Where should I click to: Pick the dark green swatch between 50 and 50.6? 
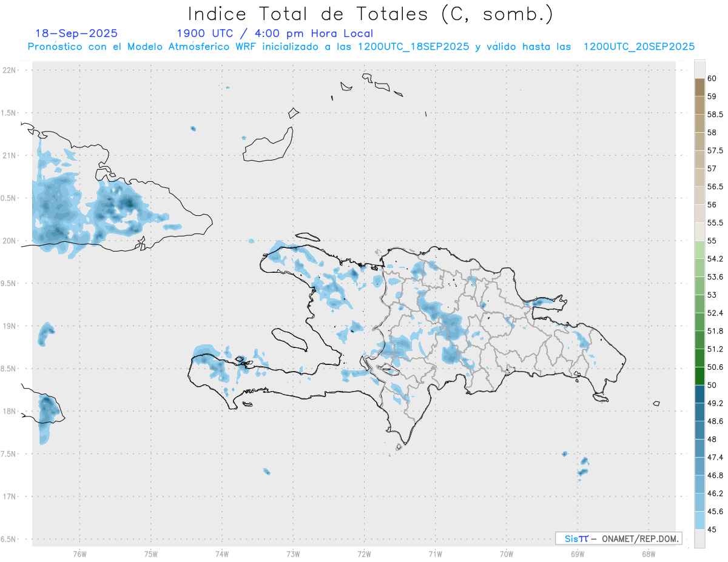pos(699,376)
